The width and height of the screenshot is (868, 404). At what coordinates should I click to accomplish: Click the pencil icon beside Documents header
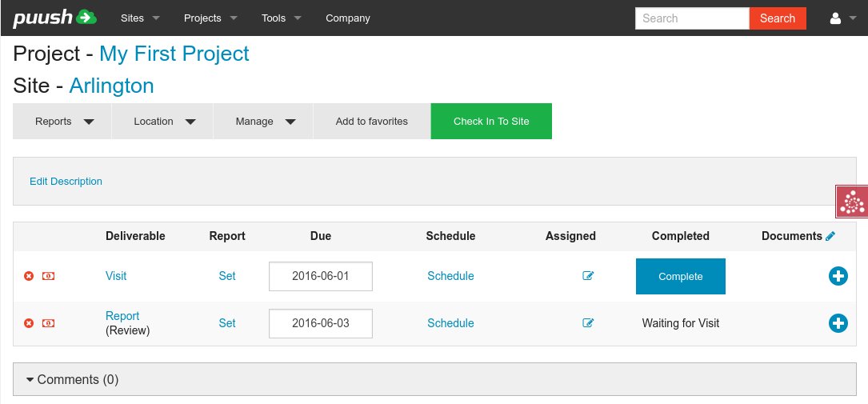[x=830, y=236]
